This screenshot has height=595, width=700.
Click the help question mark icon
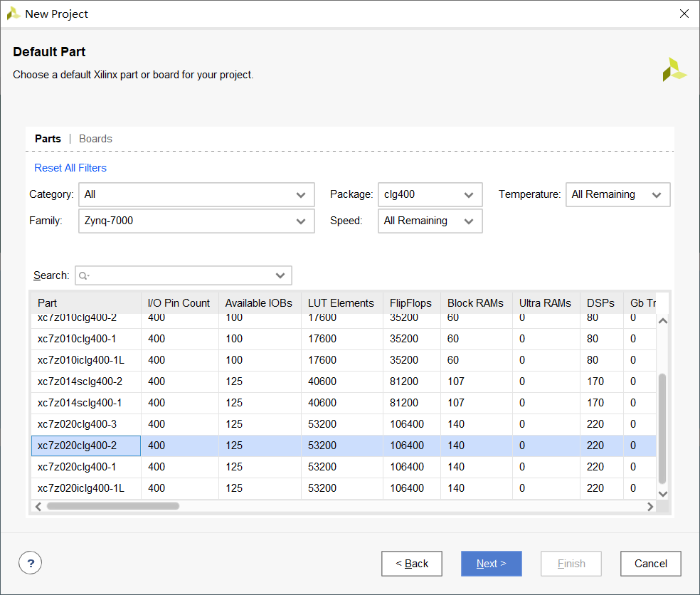30,564
